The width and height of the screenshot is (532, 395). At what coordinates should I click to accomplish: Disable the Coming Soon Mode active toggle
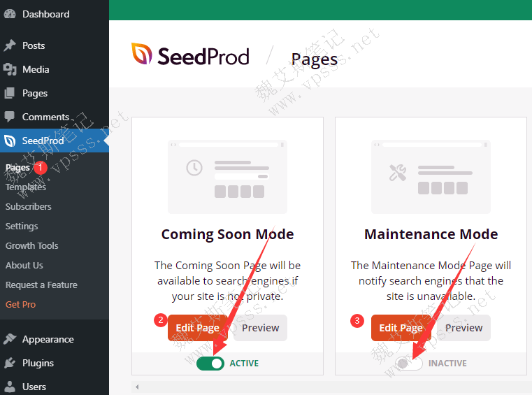210,363
